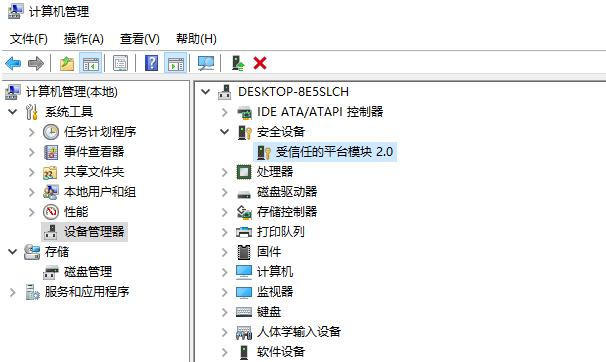Click the 本地用户和组 icon
The height and width of the screenshot is (362, 606).
point(51,192)
